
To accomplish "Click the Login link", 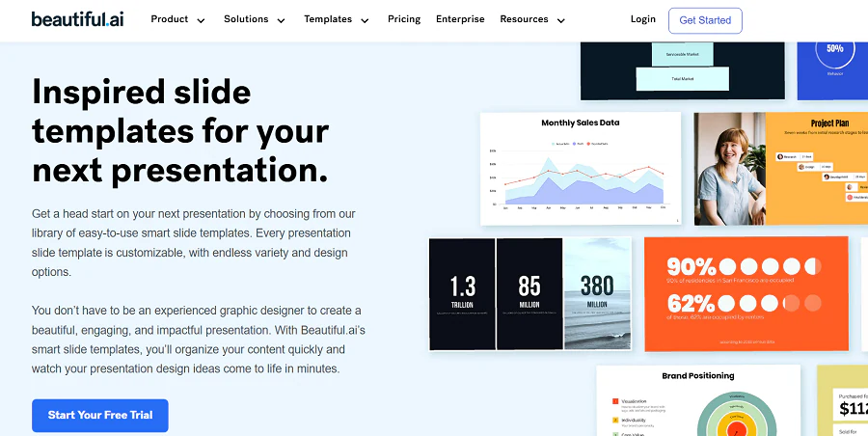I will pyautogui.click(x=642, y=19).
